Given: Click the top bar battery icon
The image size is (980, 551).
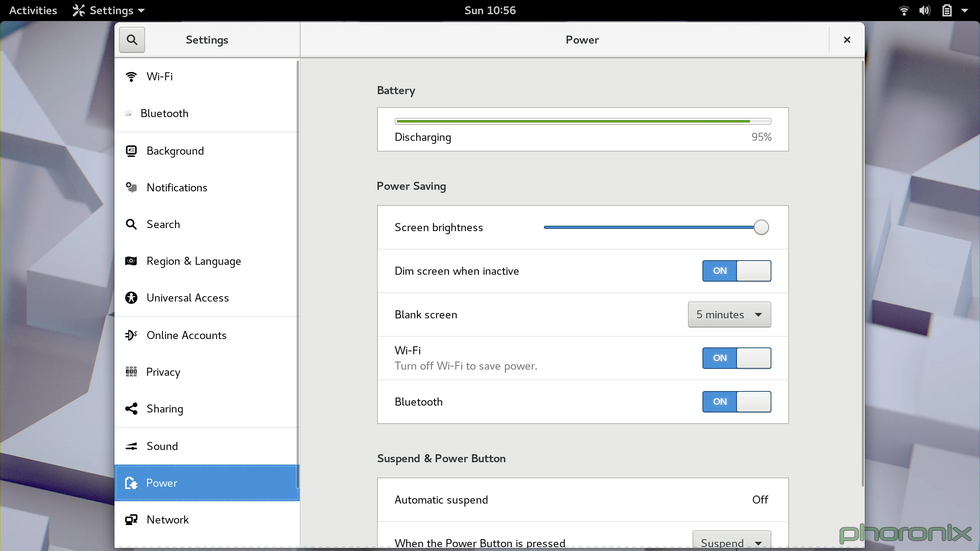Looking at the screenshot, I should coord(947,10).
